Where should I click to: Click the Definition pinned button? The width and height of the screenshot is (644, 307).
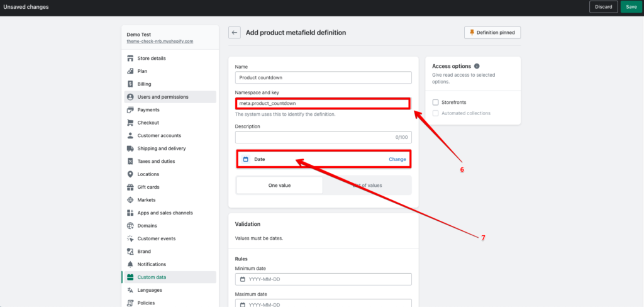click(492, 33)
